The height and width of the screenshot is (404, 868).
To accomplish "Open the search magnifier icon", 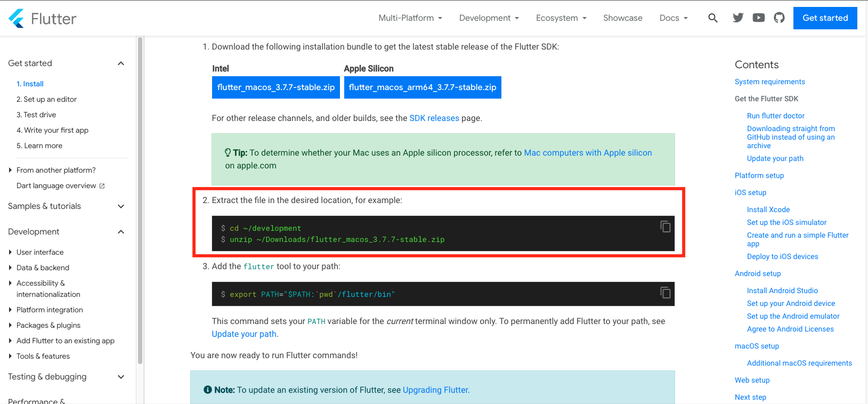I will 713,18.
